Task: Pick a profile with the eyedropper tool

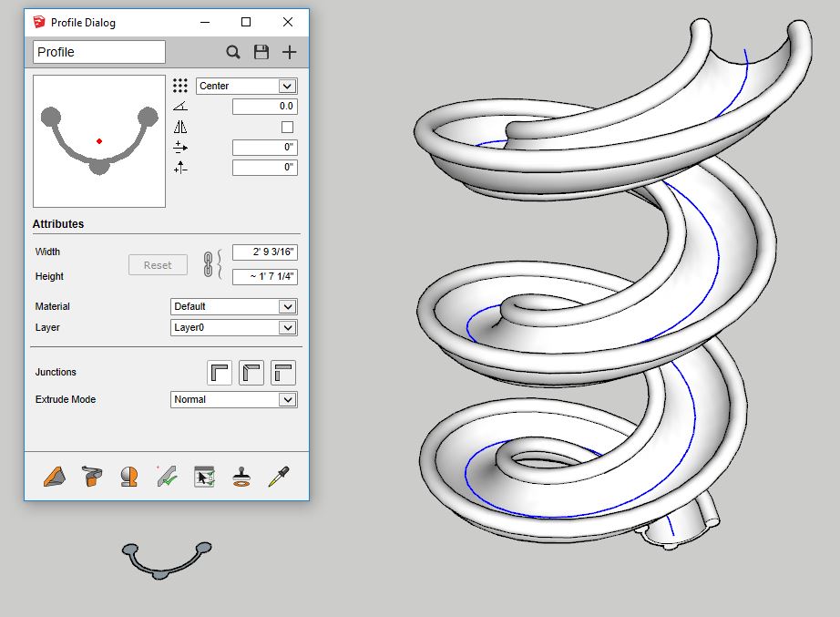Action: pyautogui.click(x=279, y=476)
